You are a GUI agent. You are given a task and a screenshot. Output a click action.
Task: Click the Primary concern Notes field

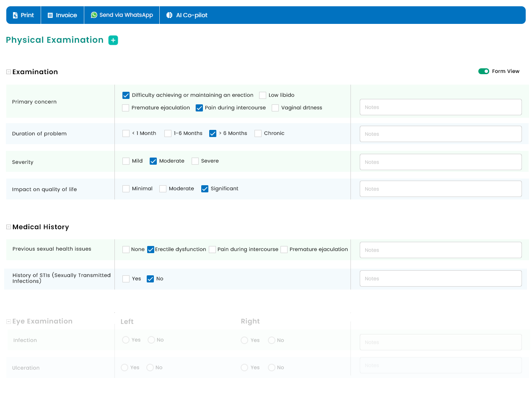pyautogui.click(x=440, y=107)
